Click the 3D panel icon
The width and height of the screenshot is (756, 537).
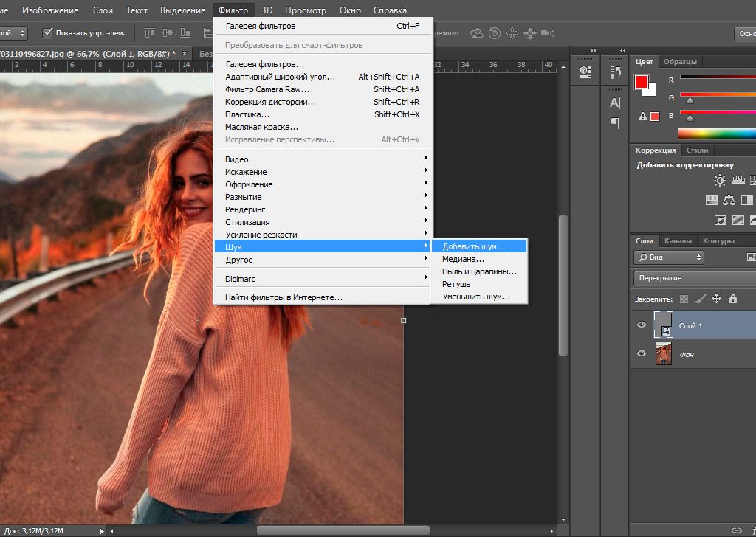[x=585, y=70]
